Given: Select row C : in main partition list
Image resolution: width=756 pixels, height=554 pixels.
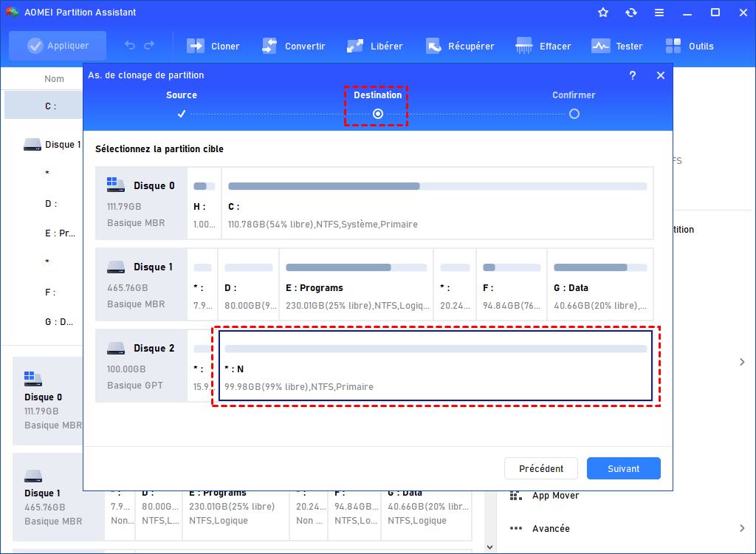Looking at the screenshot, I should click(x=44, y=106).
